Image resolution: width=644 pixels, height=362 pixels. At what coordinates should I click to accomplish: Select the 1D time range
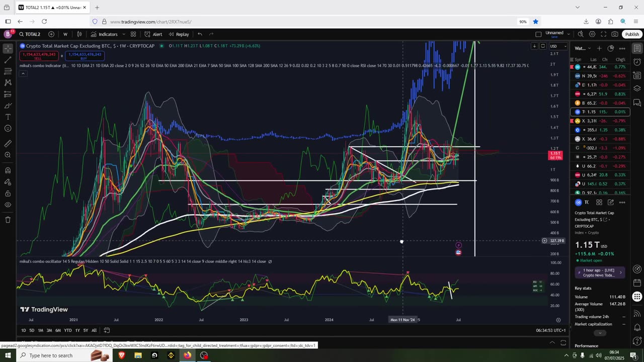(24, 330)
